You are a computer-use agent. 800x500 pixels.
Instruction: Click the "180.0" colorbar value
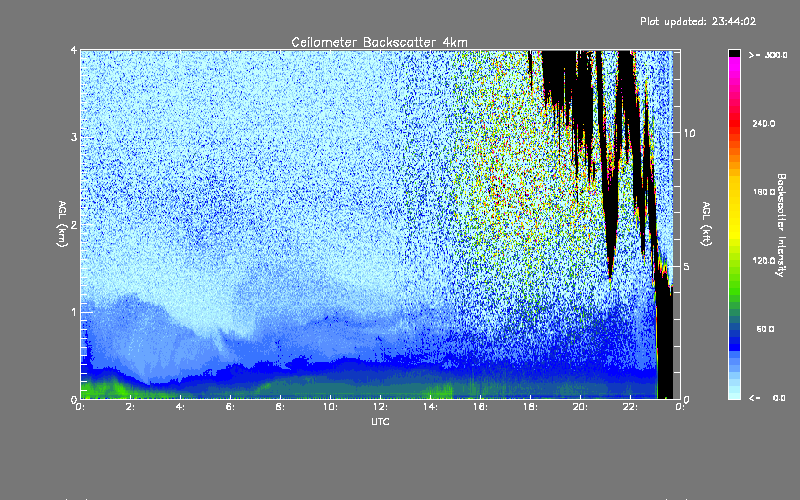[764, 192]
